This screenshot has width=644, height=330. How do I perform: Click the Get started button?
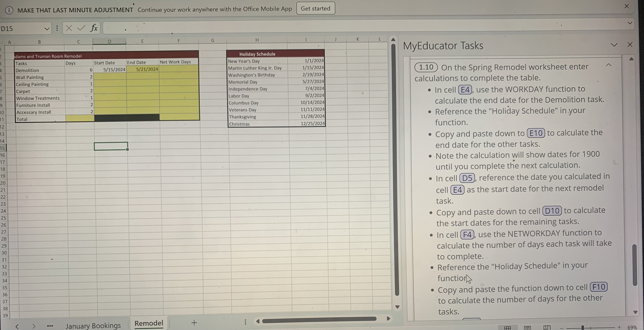pyautogui.click(x=315, y=8)
